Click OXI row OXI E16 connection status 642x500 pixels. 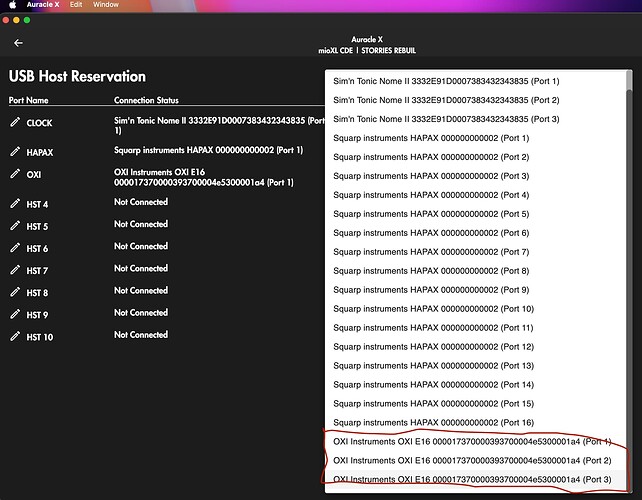[203, 177]
